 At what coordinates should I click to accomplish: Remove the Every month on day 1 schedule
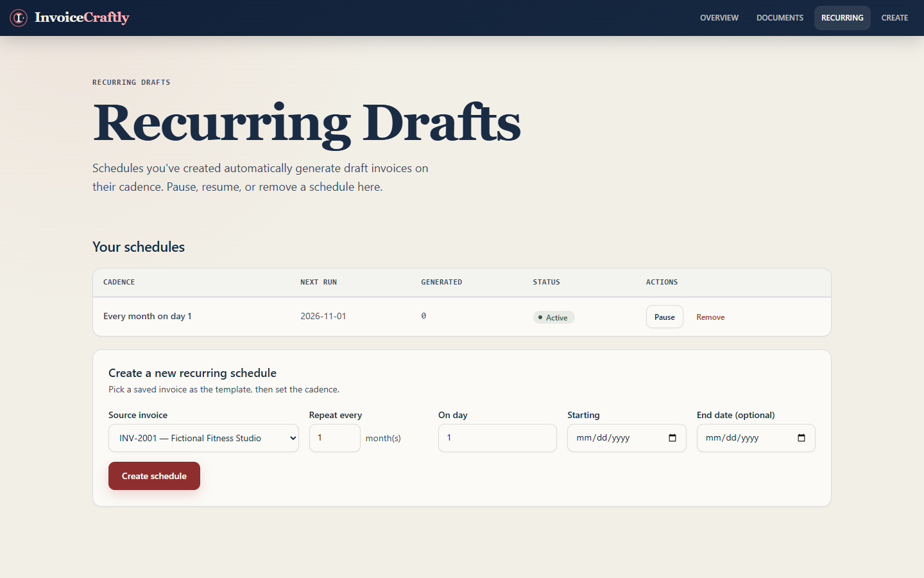coord(710,317)
